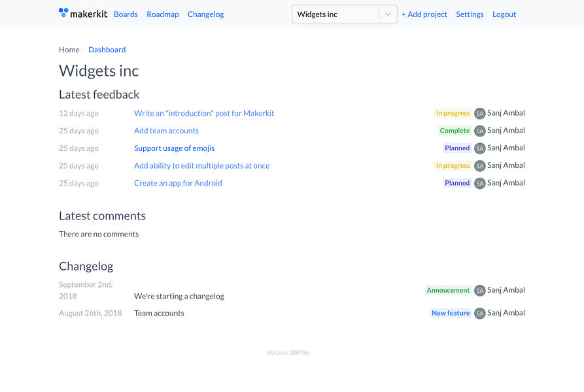Click SA avatar next to Annoucement tag
This screenshot has height=392, width=584.
click(x=480, y=291)
